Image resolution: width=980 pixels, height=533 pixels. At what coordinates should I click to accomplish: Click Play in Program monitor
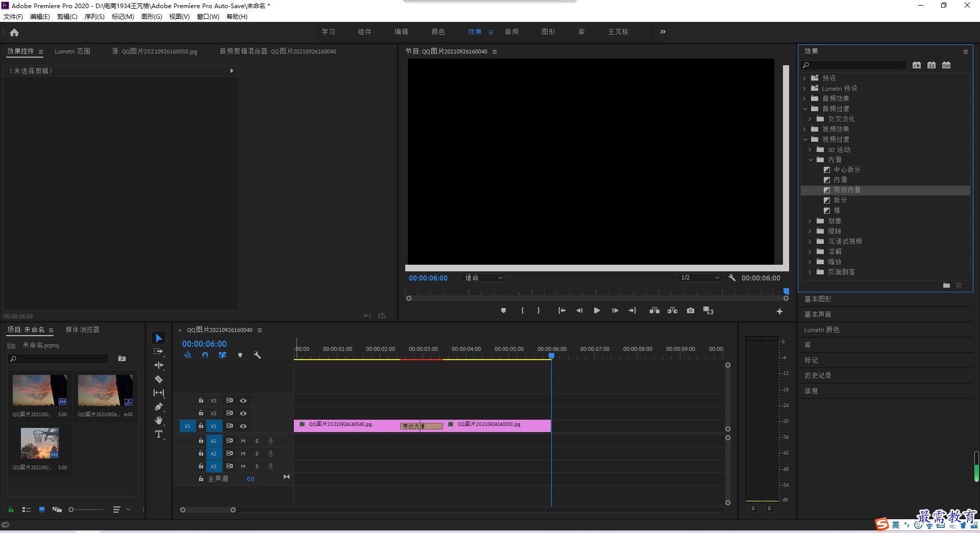(597, 311)
